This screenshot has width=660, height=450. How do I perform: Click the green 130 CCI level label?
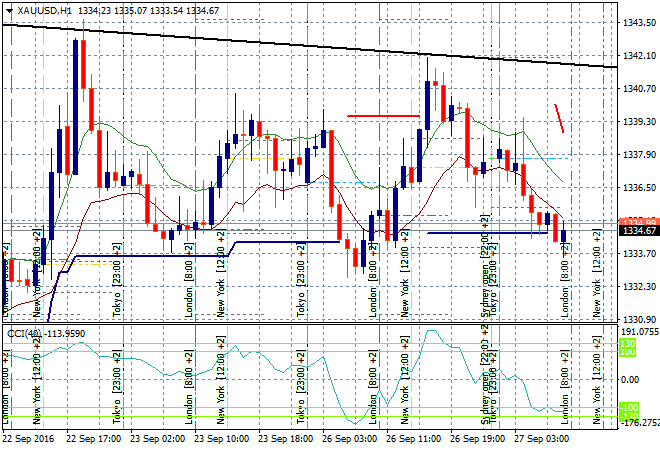[x=628, y=344]
